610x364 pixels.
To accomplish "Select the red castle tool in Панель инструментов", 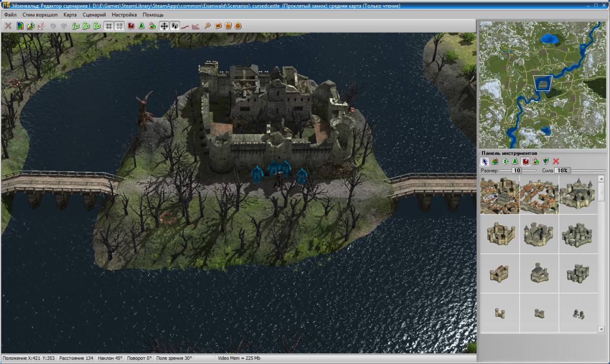I will (526, 161).
